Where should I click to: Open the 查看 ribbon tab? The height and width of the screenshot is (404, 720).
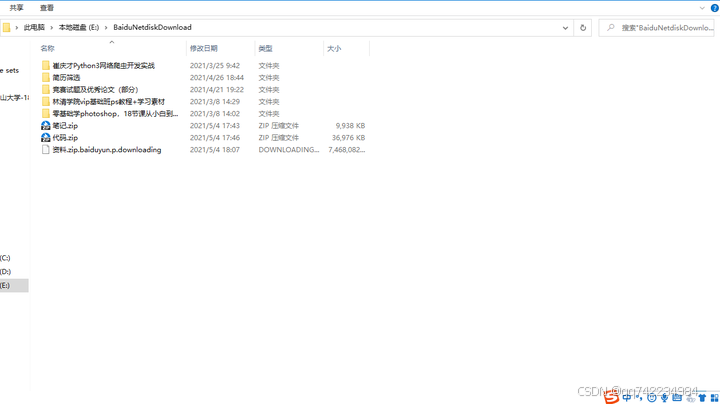pyautogui.click(x=47, y=8)
